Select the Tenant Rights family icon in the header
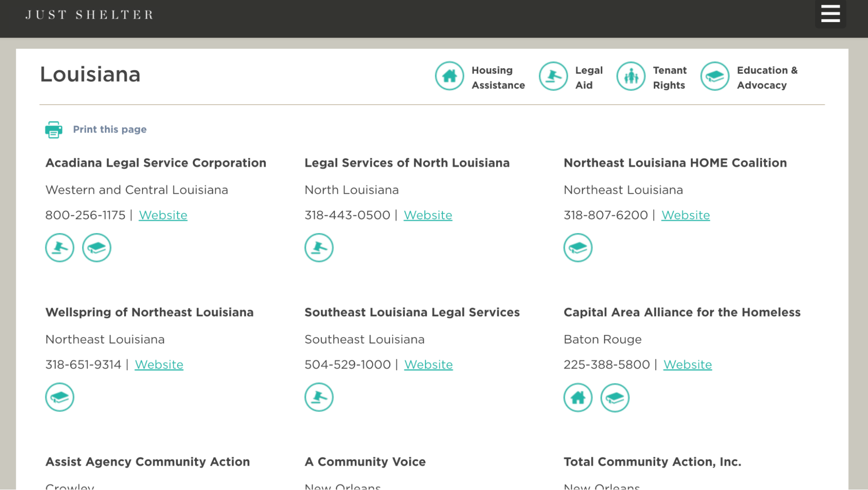This screenshot has height=490, width=868. click(x=631, y=76)
